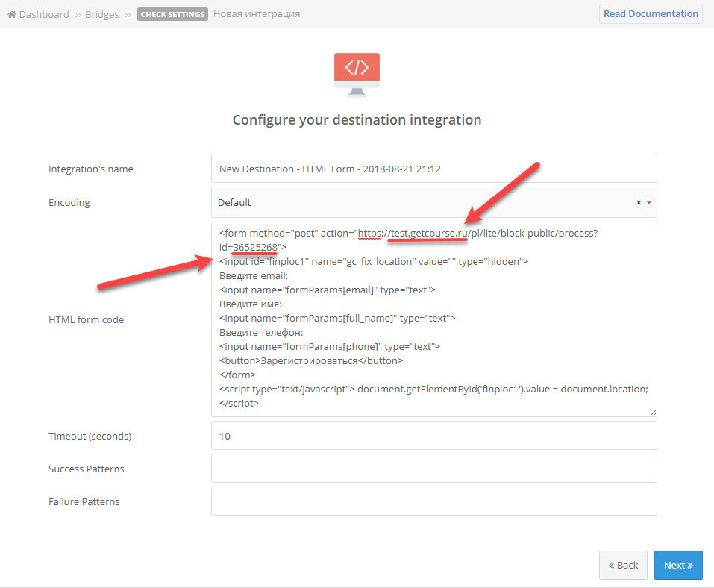
Task: Clear the Encoding selection with the x icon
Action: pyautogui.click(x=639, y=203)
